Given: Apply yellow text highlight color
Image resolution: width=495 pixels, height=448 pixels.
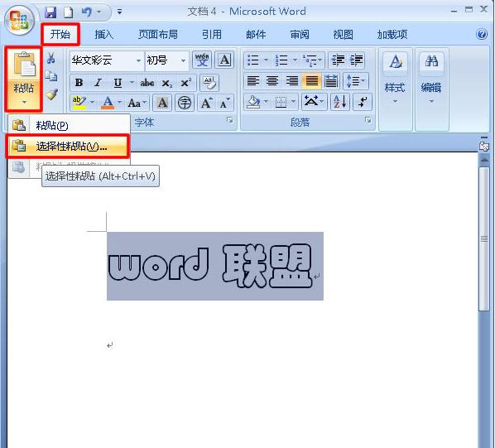Looking at the screenshot, I should pyautogui.click(x=79, y=103).
